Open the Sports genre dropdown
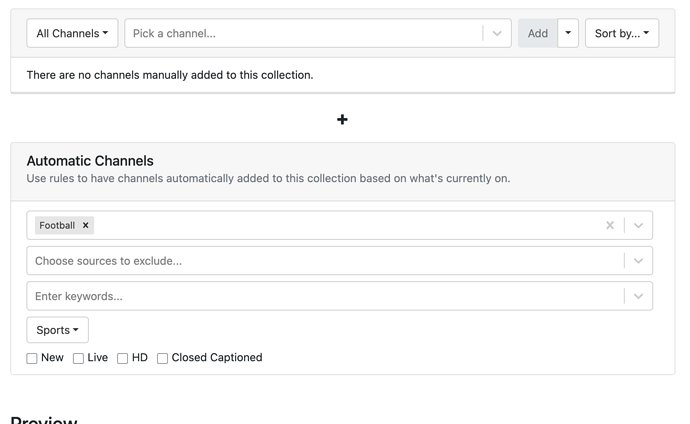Viewport: 690px width, 424px height. point(57,330)
